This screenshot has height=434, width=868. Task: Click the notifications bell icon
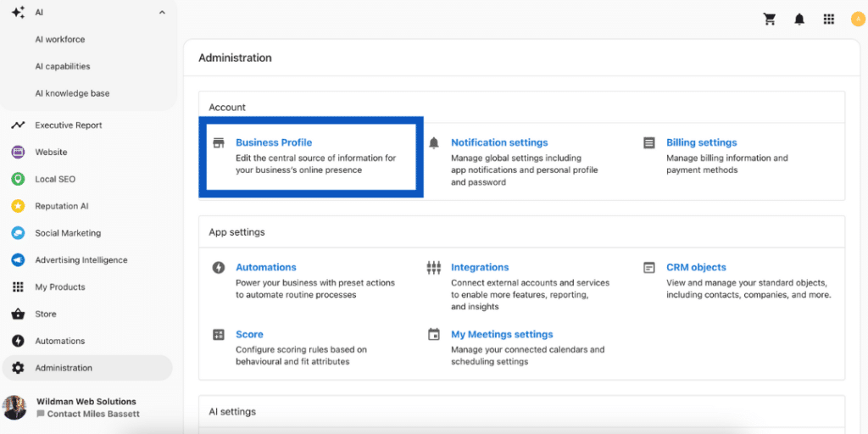point(799,19)
